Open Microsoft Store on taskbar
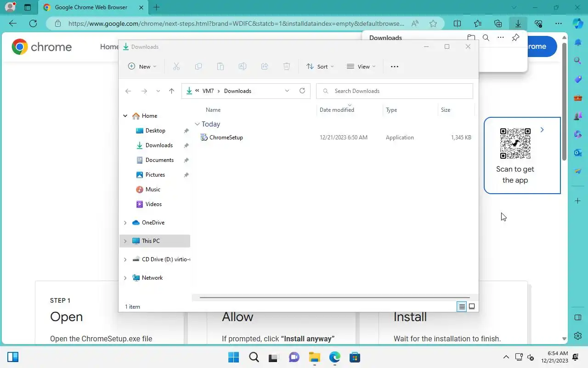 coord(355,357)
